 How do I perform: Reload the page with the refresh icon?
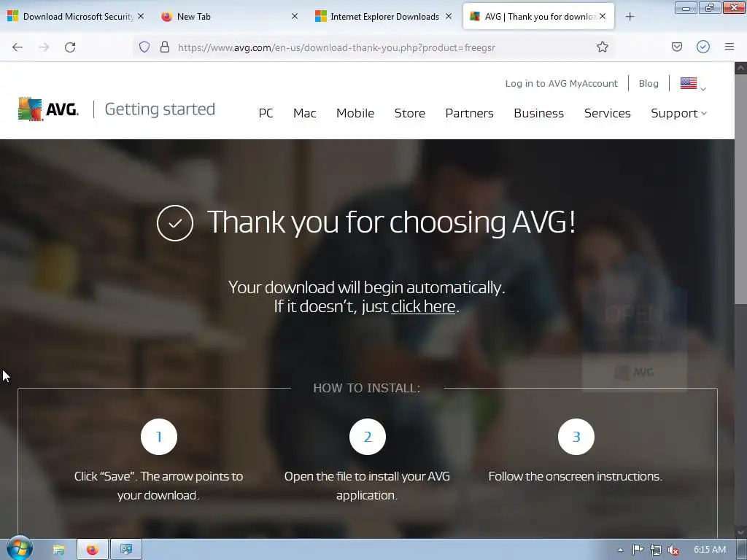click(x=70, y=47)
